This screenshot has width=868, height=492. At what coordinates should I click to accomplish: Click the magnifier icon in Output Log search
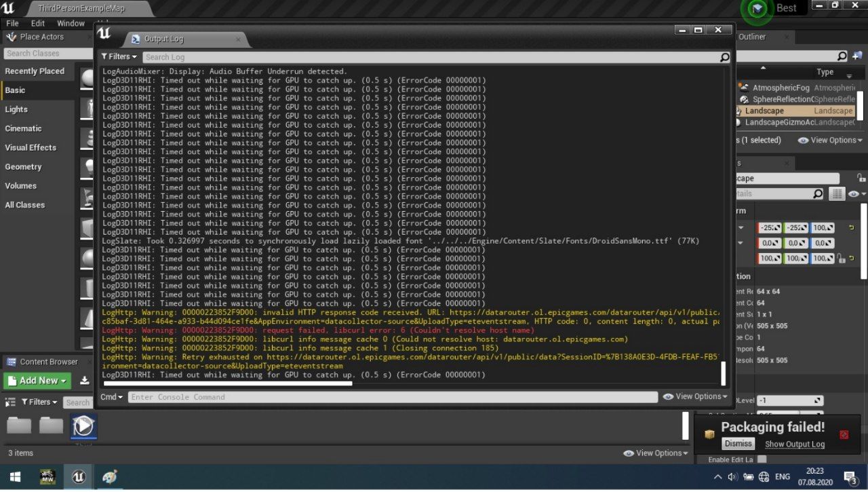tap(725, 57)
